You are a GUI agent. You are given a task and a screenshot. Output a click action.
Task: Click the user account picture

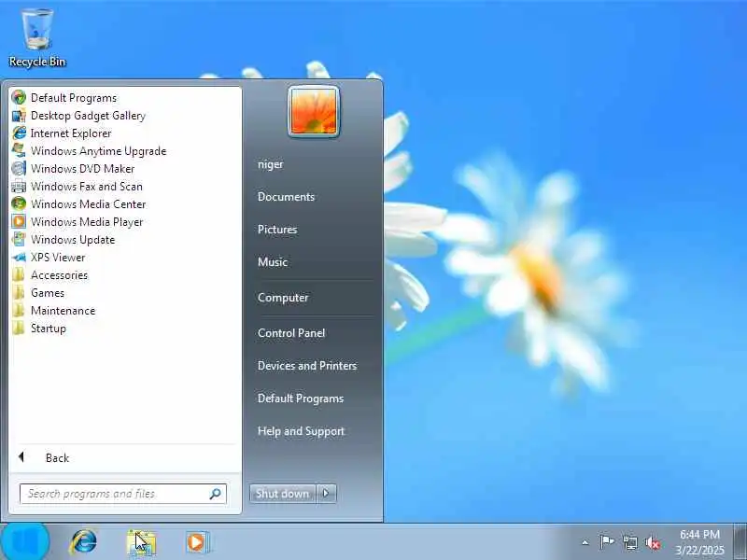314,112
